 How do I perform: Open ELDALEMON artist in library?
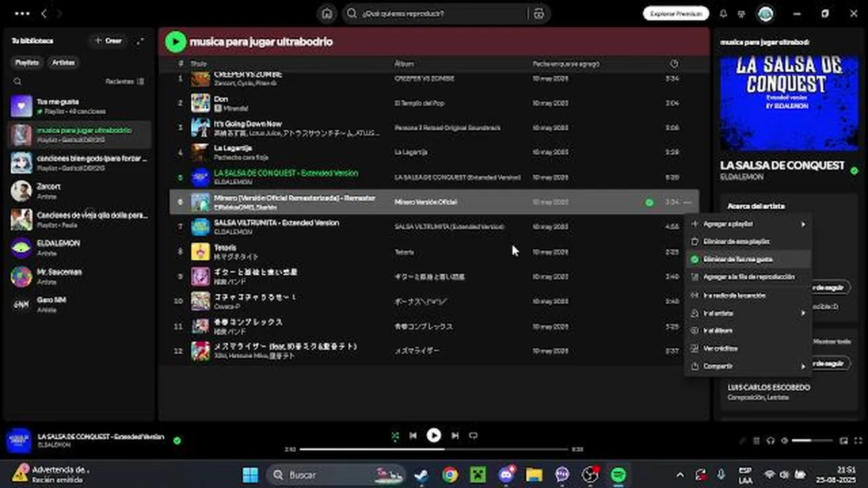click(x=80, y=248)
